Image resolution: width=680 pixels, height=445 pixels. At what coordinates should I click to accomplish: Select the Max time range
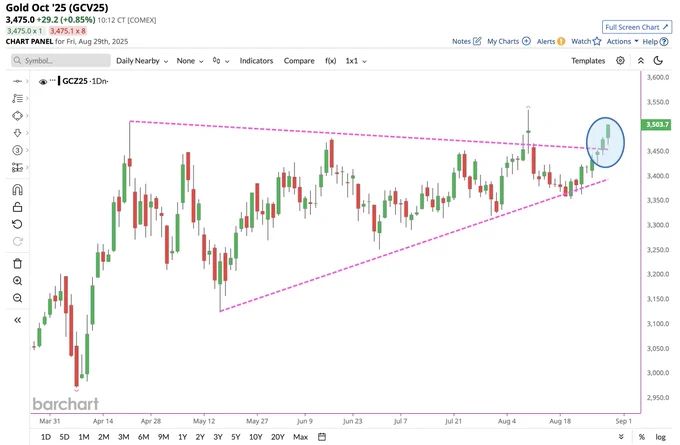(x=300, y=437)
